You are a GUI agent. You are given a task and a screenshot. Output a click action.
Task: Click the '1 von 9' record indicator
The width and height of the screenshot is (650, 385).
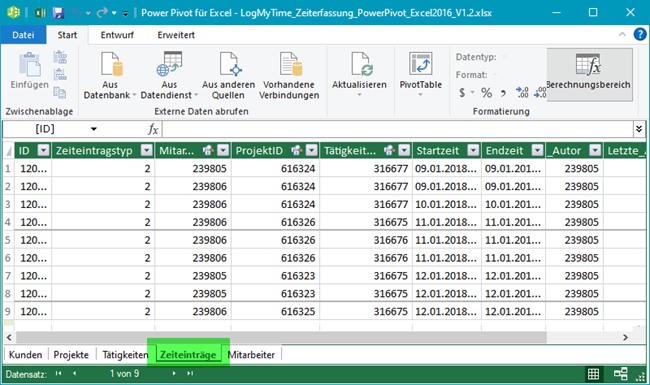(124, 374)
